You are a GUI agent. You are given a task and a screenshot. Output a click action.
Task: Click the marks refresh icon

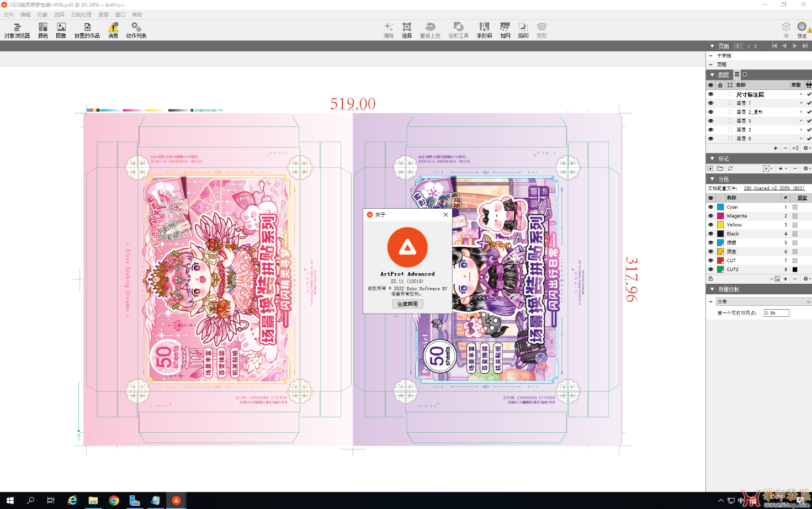click(x=730, y=168)
